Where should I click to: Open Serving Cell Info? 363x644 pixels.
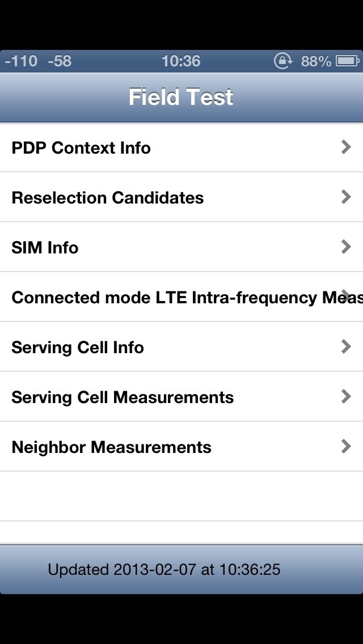(x=78, y=348)
